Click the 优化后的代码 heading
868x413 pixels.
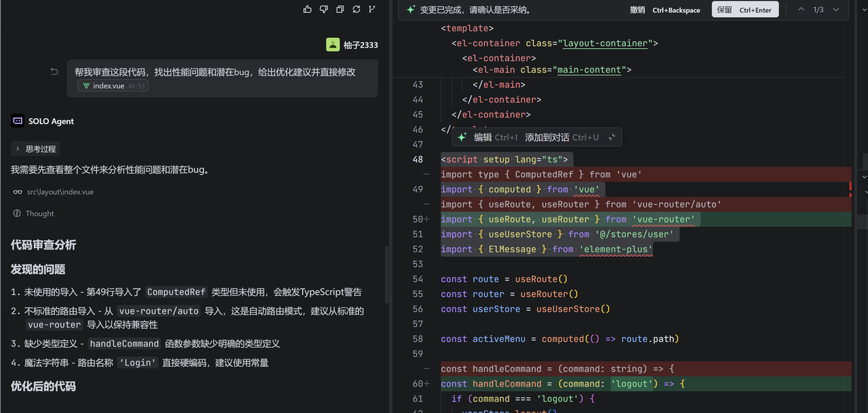point(43,386)
